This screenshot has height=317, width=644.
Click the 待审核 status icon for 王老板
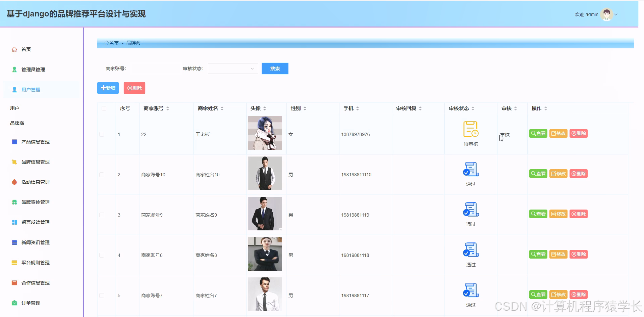point(471,129)
